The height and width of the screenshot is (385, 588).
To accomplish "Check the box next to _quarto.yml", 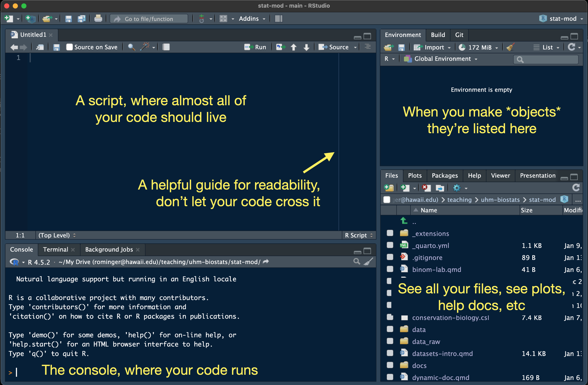I will 390,245.
